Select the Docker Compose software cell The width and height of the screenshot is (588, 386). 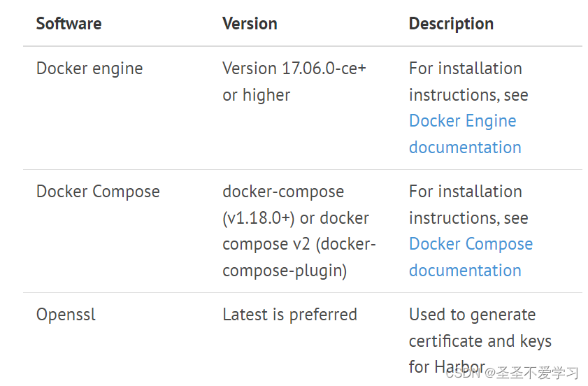click(98, 192)
